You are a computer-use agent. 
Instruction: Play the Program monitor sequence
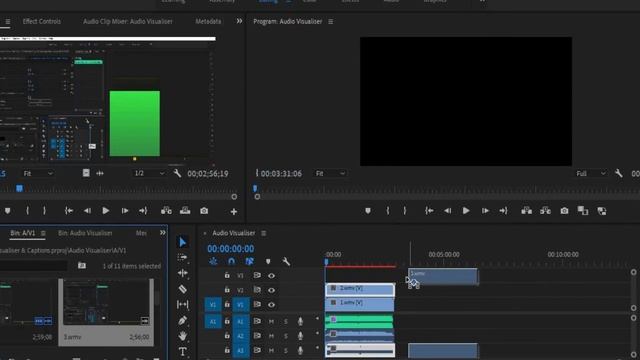pyautogui.click(x=466, y=211)
